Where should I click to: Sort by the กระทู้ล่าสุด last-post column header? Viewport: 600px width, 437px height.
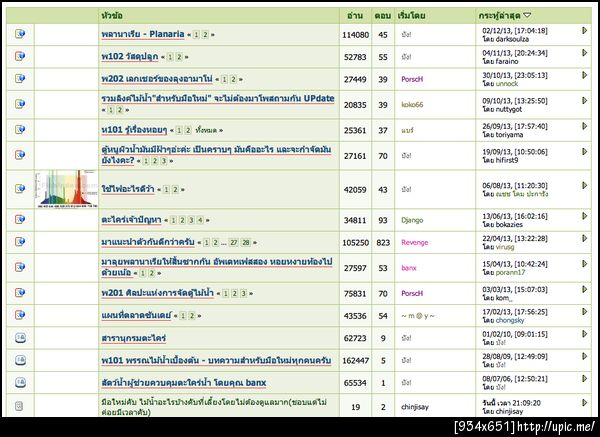tap(499, 16)
